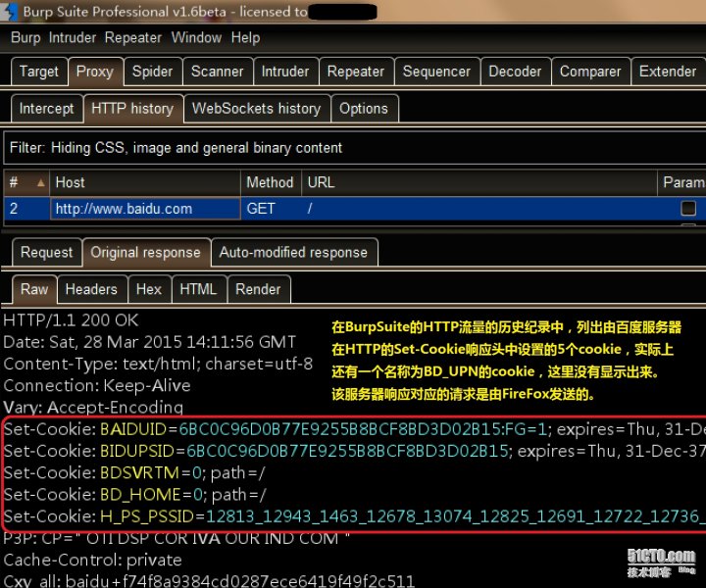Open the proxy Options sub-tab
This screenshot has width=706, height=588.
tap(364, 109)
